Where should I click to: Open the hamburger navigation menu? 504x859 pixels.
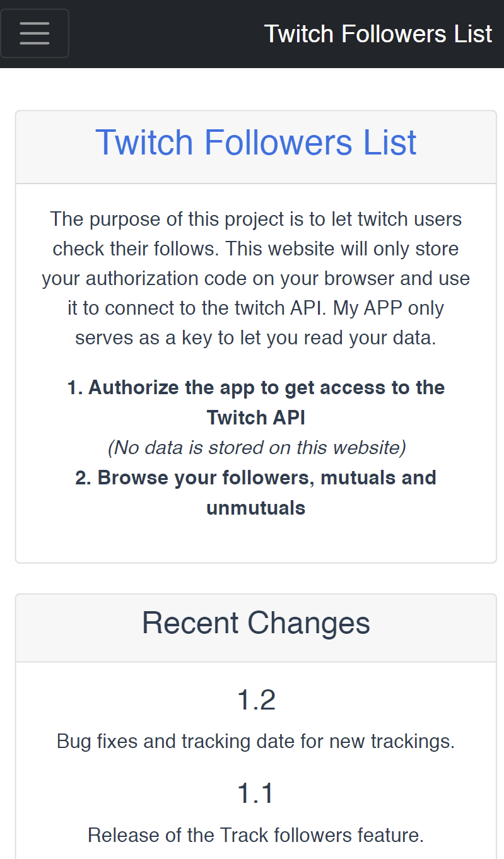tap(34, 33)
